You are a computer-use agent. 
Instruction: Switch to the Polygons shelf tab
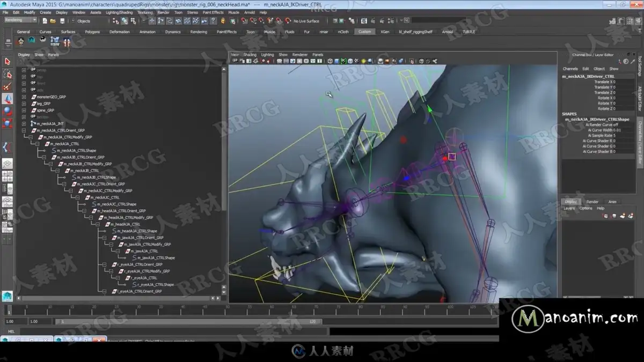[92, 32]
